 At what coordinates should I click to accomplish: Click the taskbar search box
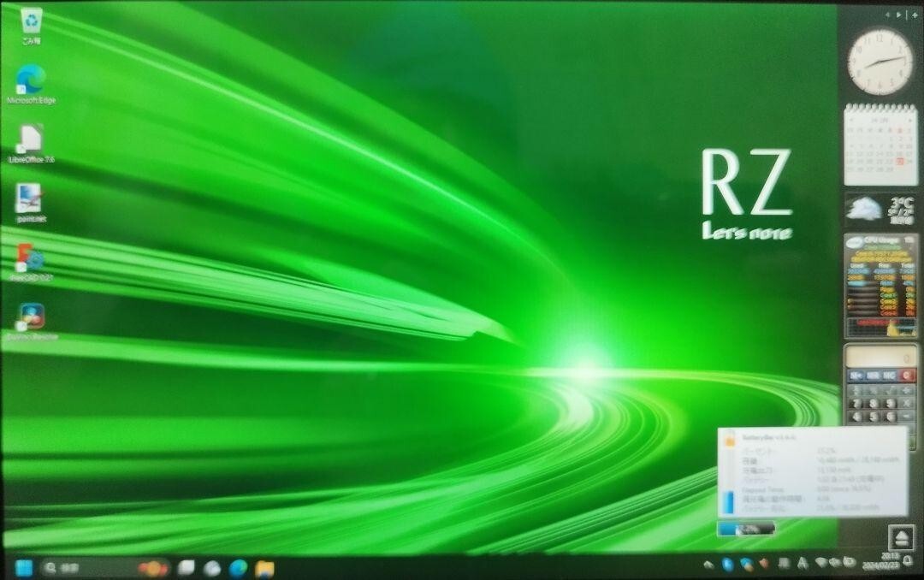point(105,568)
